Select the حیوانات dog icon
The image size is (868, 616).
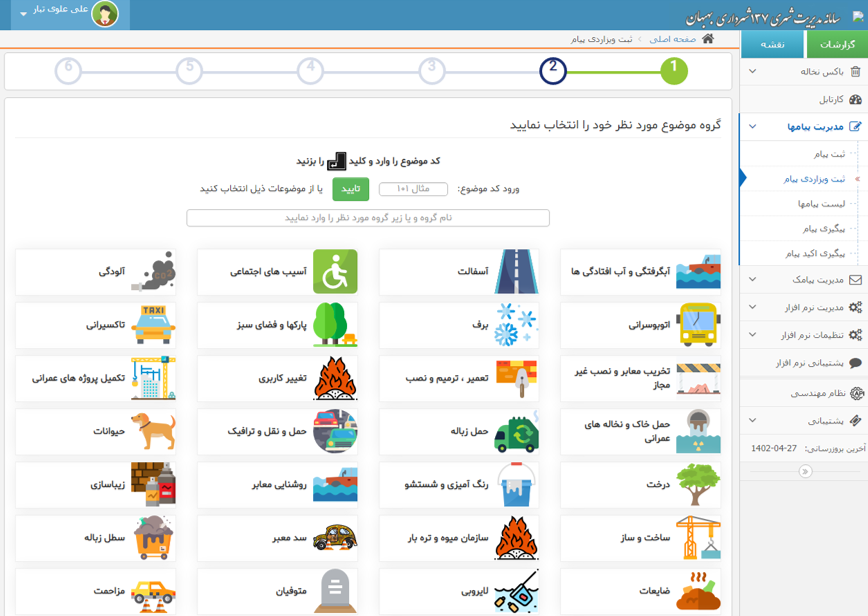click(153, 432)
